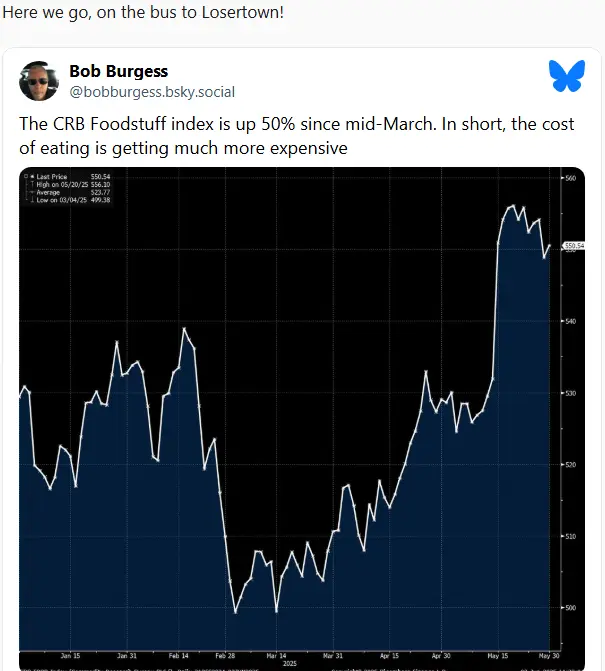Open Bob Burgess's profile avatar

point(38,80)
